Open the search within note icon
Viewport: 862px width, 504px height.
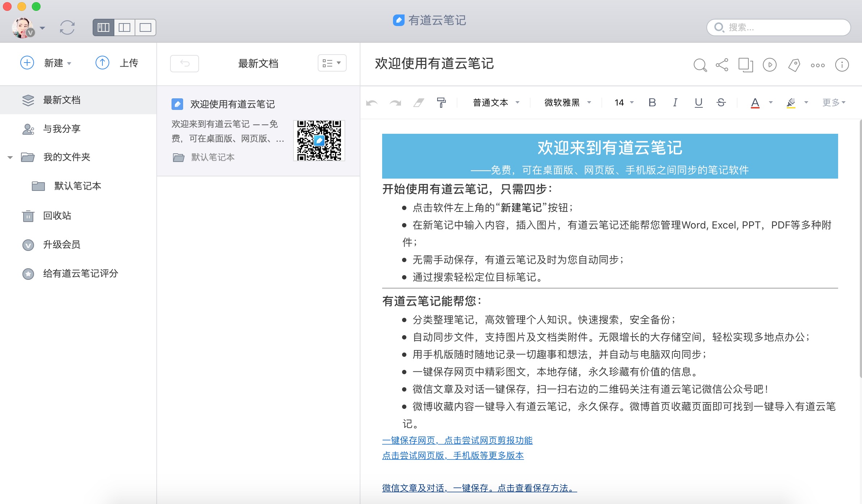click(700, 65)
